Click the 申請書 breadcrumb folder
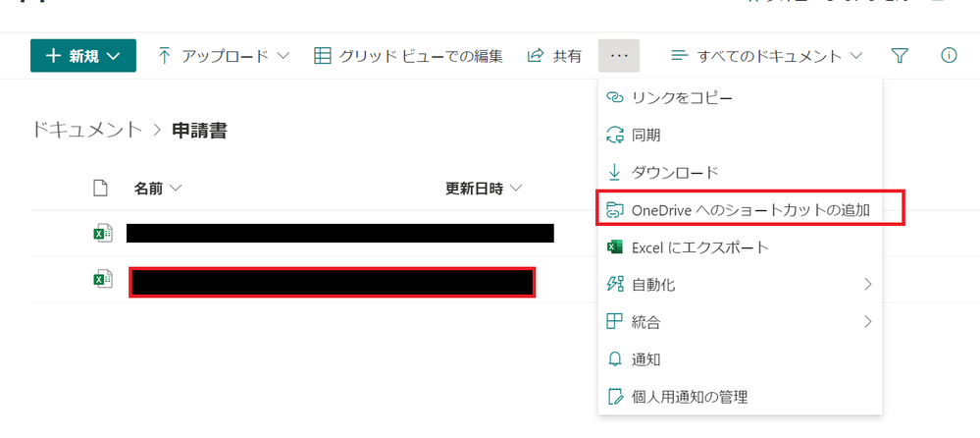The height and width of the screenshot is (438, 980). pyautogui.click(x=199, y=131)
